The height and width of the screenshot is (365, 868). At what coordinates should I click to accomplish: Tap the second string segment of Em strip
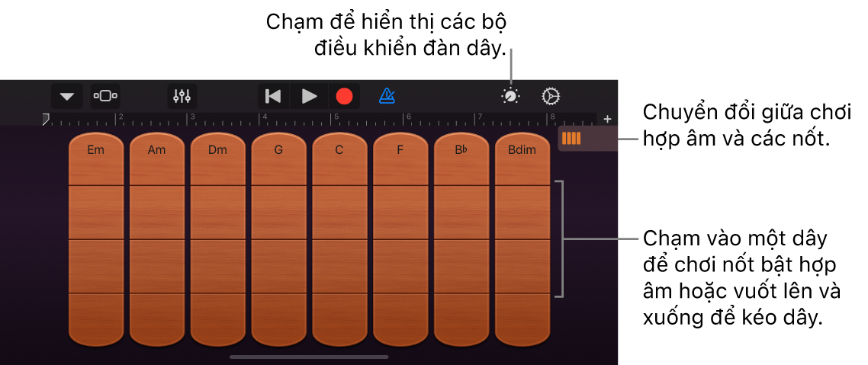(96, 213)
